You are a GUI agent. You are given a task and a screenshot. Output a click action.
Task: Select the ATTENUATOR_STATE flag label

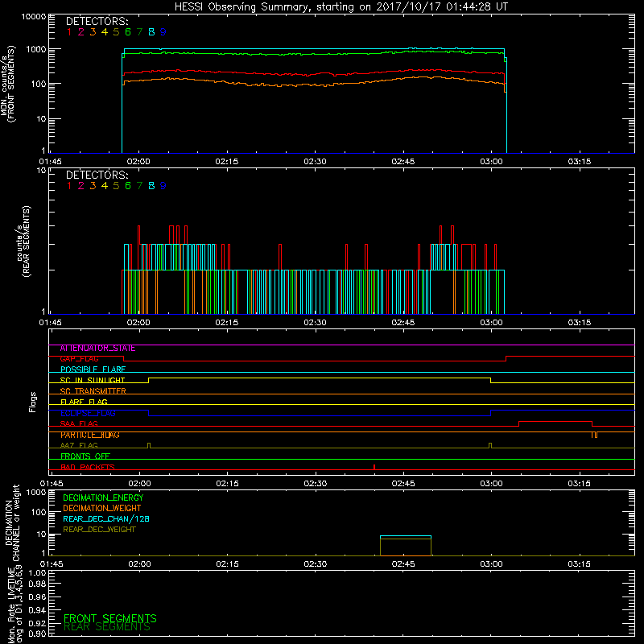pos(97,349)
